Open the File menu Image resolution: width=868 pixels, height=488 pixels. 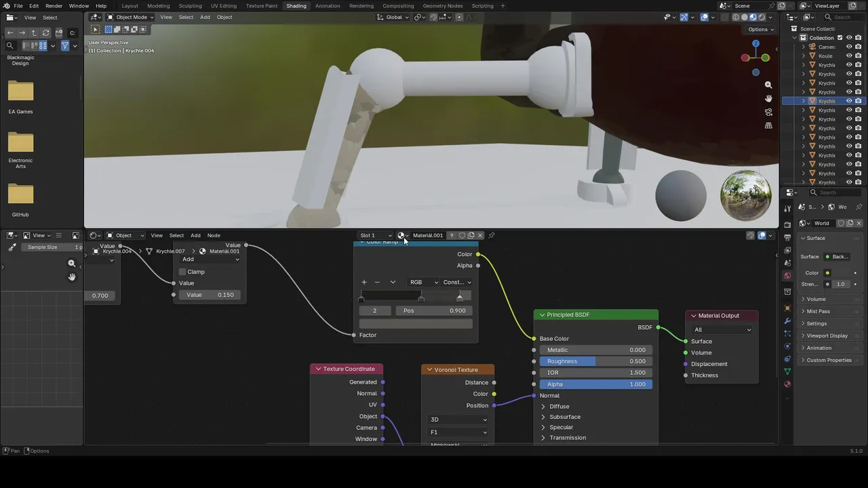click(x=18, y=5)
